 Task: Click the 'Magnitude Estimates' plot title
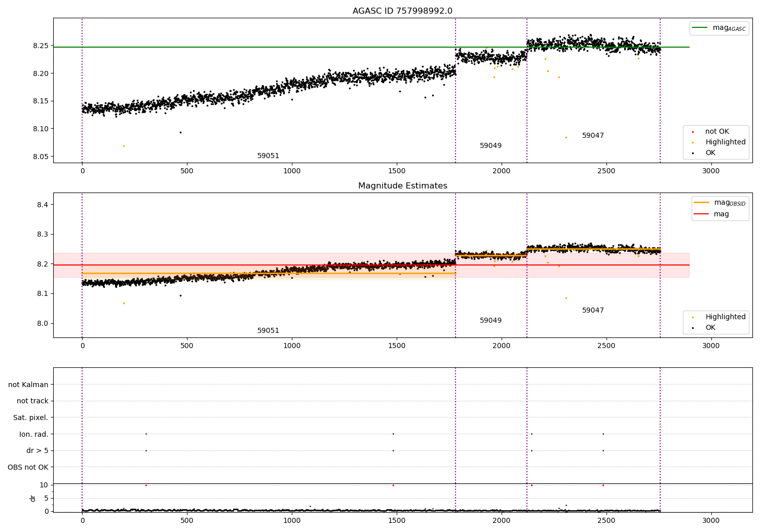click(x=402, y=186)
